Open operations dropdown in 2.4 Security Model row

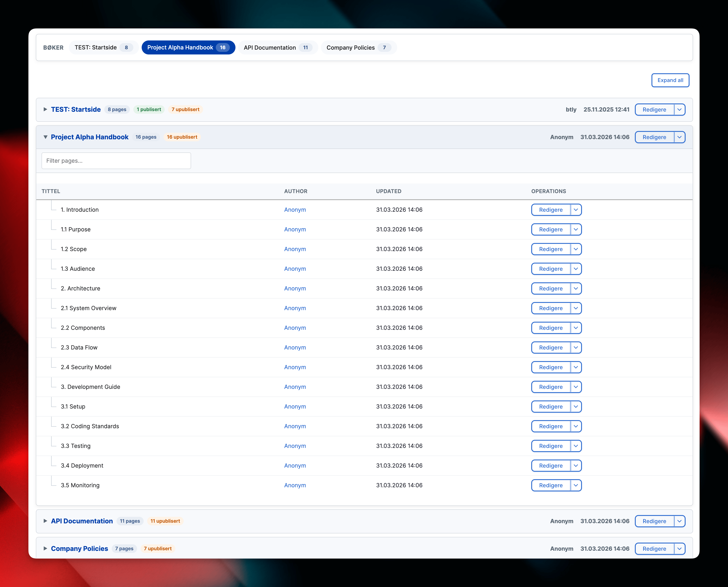pyautogui.click(x=576, y=367)
